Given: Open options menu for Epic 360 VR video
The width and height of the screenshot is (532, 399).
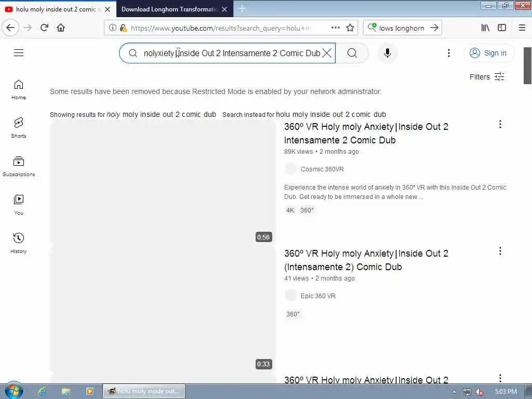Looking at the screenshot, I should click(x=500, y=251).
